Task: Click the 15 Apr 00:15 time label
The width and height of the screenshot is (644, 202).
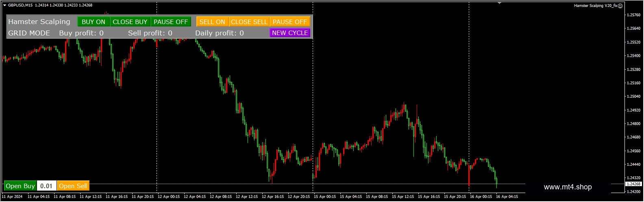Action: coord(325,197)
